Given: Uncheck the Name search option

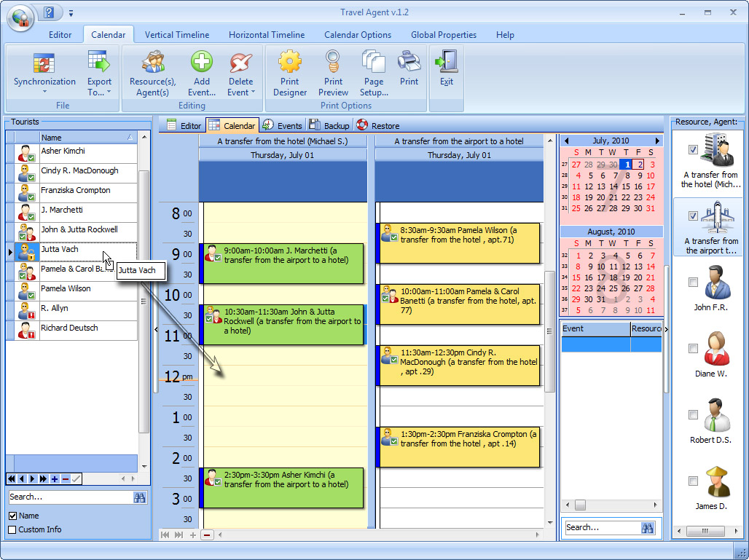Looking at the screenshot, I should coord(12,516).
